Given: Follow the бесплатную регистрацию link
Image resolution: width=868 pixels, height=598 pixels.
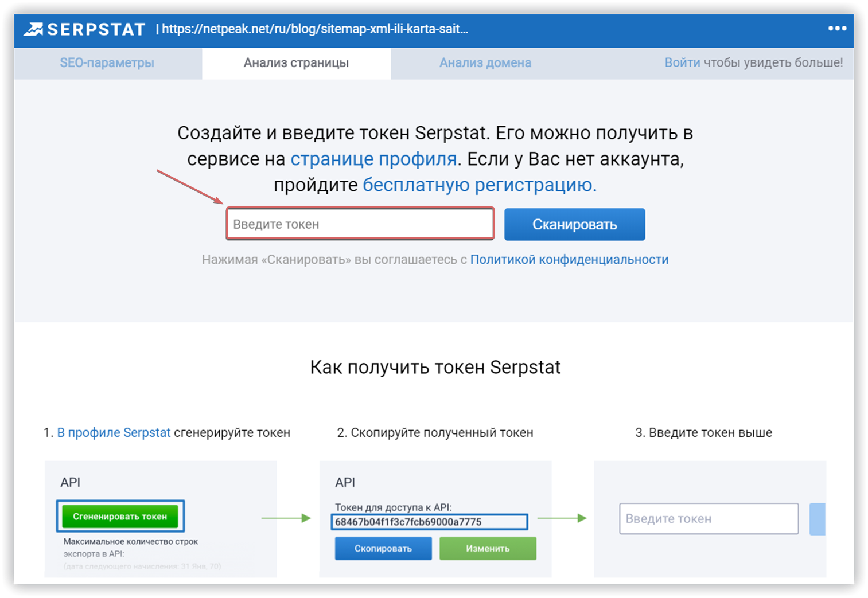Looking at the screenshot, I should 480,185.
